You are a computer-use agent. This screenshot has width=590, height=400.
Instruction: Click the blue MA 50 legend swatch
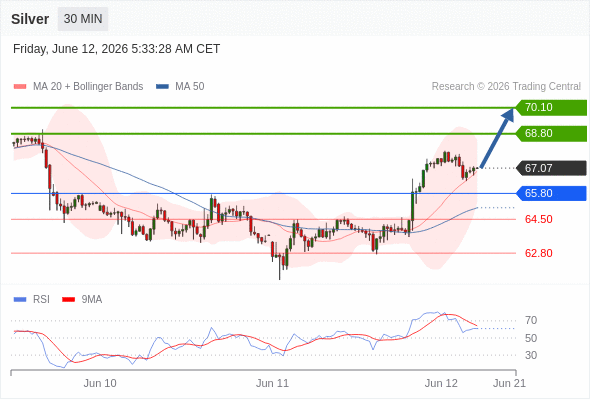tap(162, 87)
